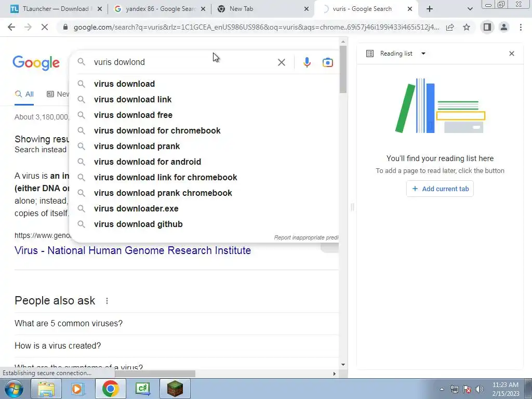Select suggestion 'virus download free'

204,115
